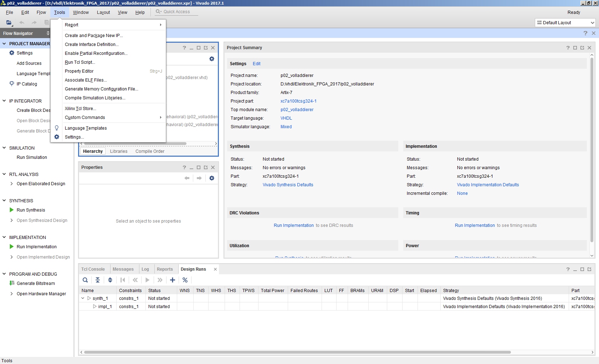
Task: Click the Project Summary vertical scrollbar
Action: coord(592,150)
